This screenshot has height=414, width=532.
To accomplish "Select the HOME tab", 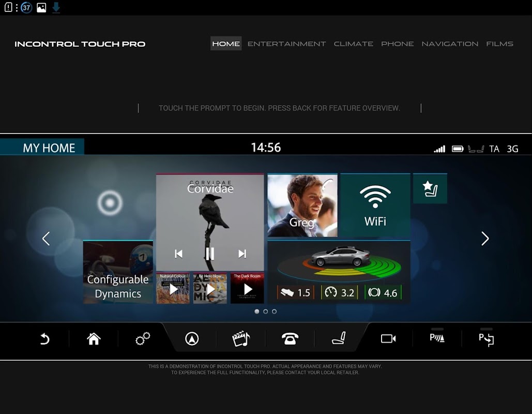I will pyautogui.click(x=226, y=43).
